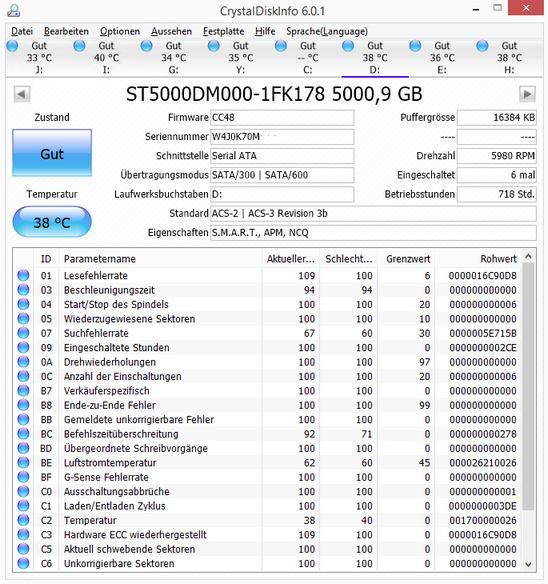Image resolution: width=548 pixels, height=584 pixels.
Task: Click the Eigenschaften S.M.A.R.T. field
Action: (373, 233)
